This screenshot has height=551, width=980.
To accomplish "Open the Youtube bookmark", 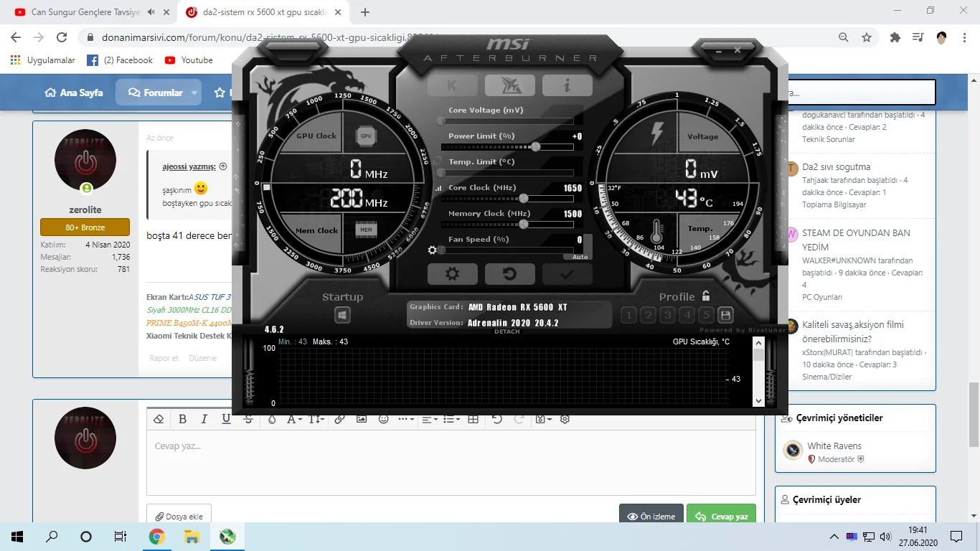I will (x=189, y=60).
